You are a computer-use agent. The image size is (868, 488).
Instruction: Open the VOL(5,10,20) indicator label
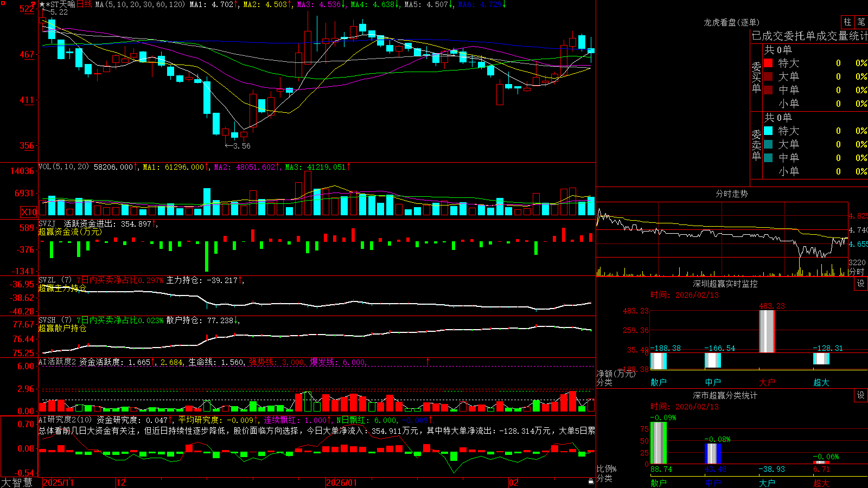pos(64,167)
